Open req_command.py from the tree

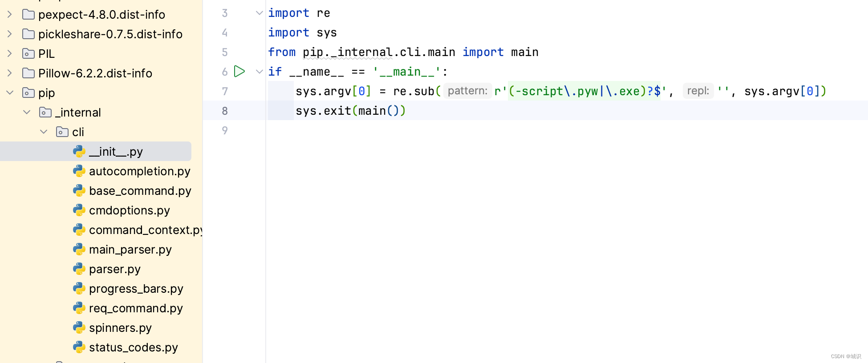136,308
